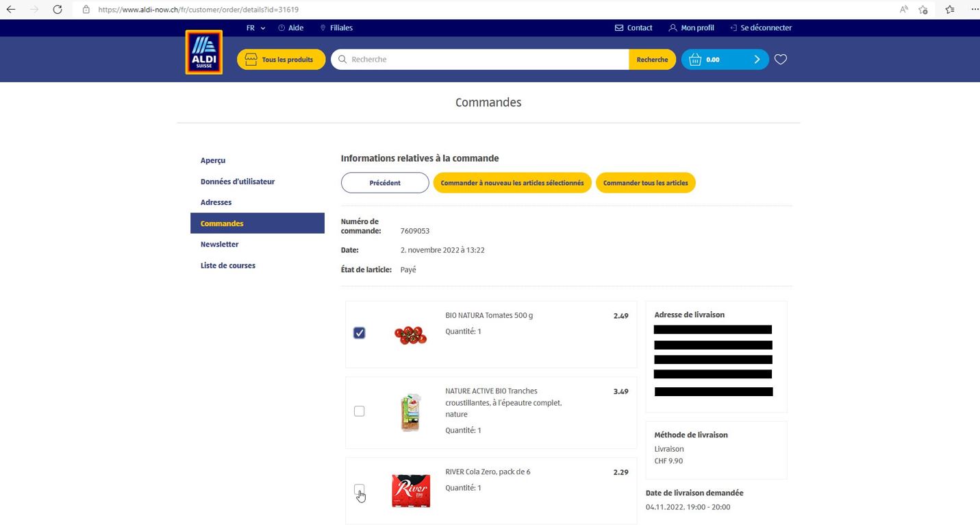Click BIO NATURA Tomates 500 g text

[489, 315]
